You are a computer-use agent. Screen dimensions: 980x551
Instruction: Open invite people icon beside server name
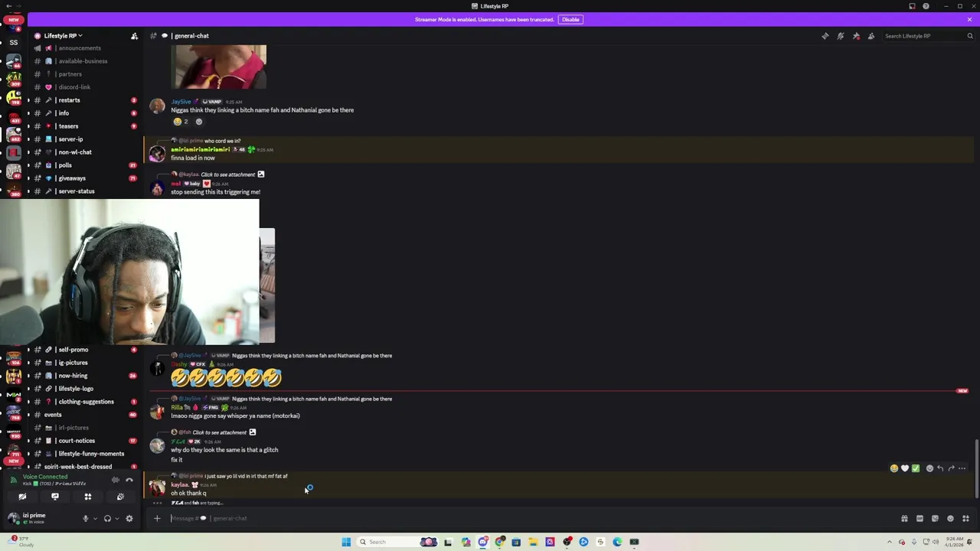(134, 36)
